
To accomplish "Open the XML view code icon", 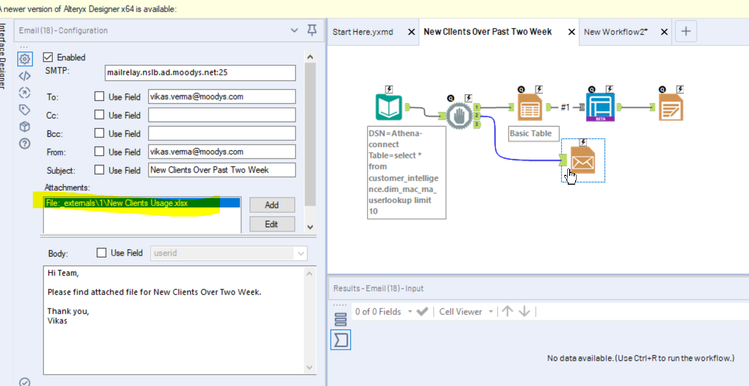I will pyautogui.click(x=25, y=76).
